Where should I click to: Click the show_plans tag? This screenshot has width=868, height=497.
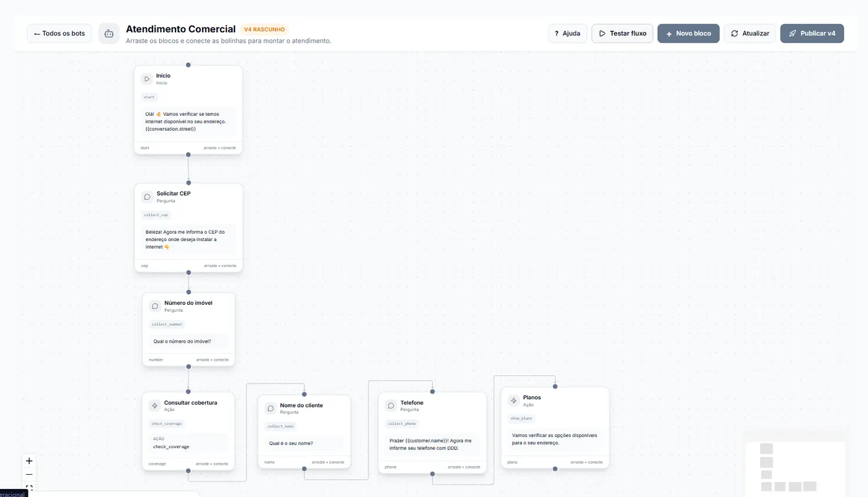click(x=521, y=418)
